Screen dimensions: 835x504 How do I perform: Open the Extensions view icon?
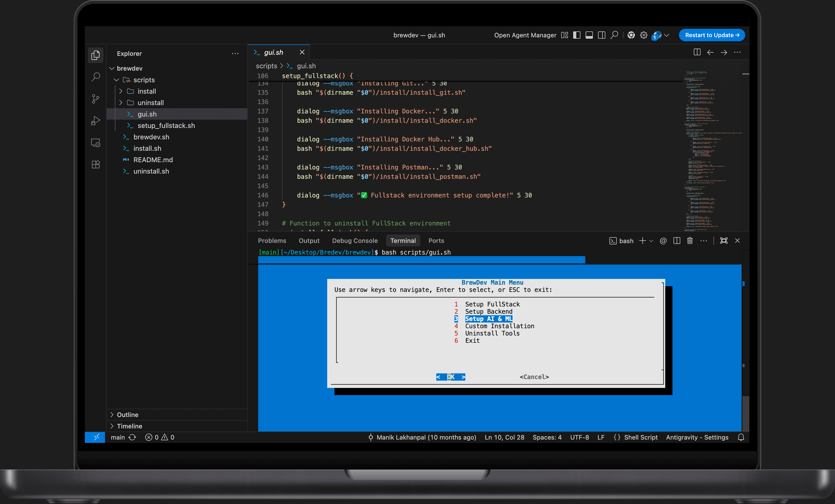click(x=96, y=164)
